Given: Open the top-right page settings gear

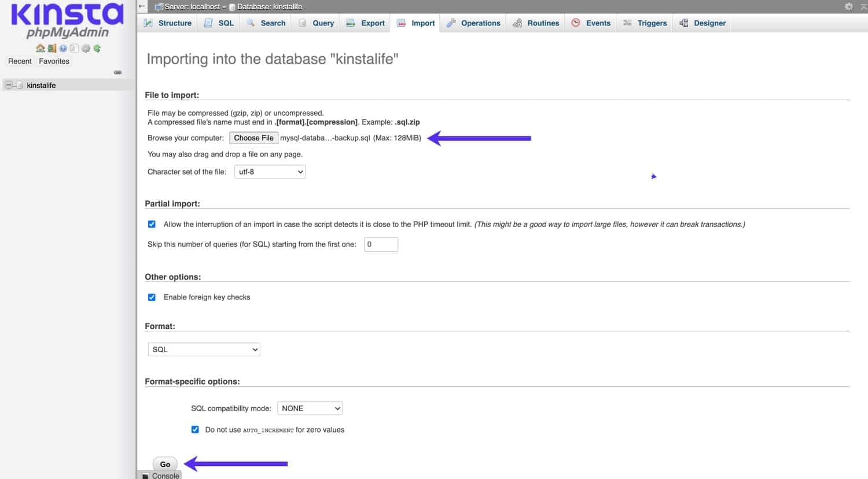Looking at the screenshot, I should pyautogui.click(x=848, y=6).
